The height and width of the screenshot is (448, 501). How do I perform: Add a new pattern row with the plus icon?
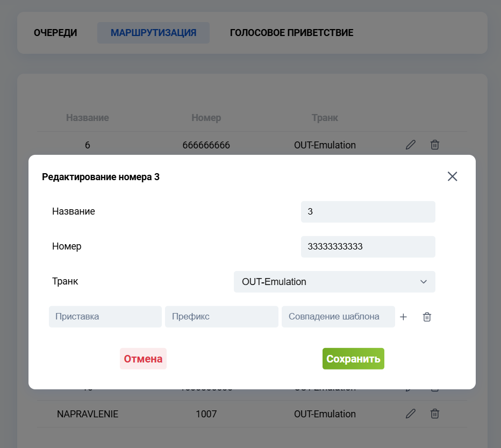click(403, 317)
